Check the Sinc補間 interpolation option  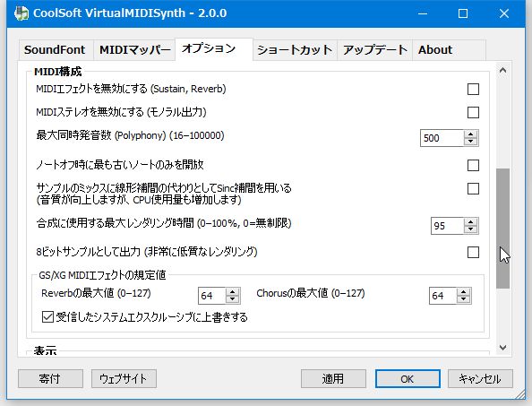473,188
